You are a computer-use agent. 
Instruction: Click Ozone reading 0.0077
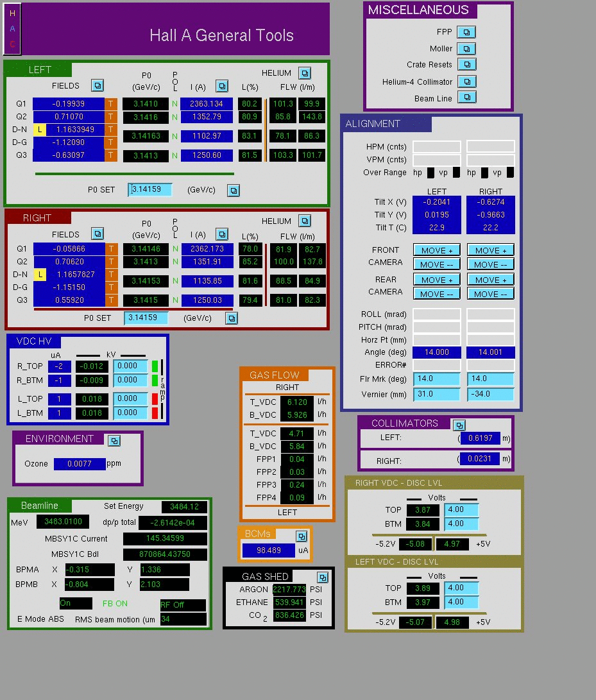[80, 464]
